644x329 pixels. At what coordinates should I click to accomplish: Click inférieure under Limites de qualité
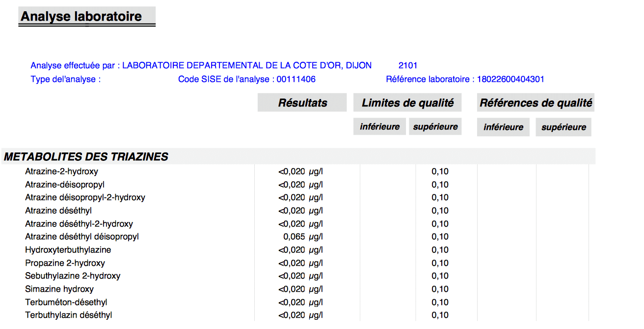(379, 127)
